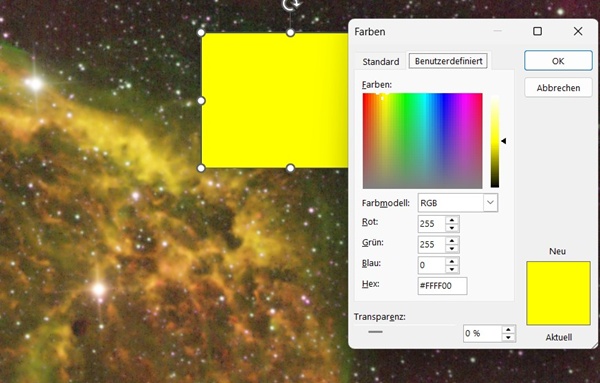Click the top-left resize handle of the rectangle
Viewport: 600px width, 383px height.
(201, 33)
